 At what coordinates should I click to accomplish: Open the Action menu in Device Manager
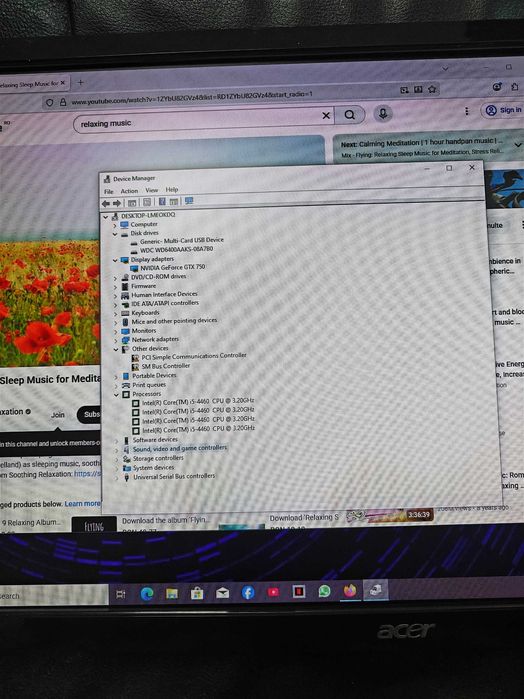tap(129, 191)
